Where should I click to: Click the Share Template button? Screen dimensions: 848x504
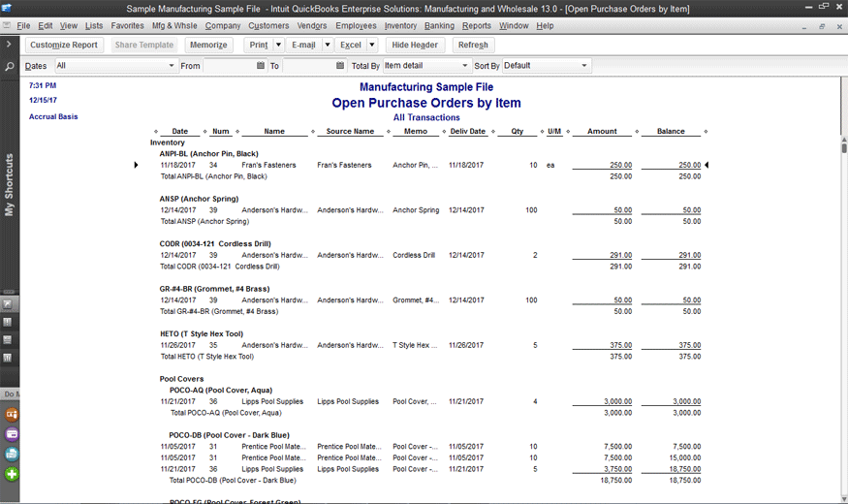click(144, 45)
